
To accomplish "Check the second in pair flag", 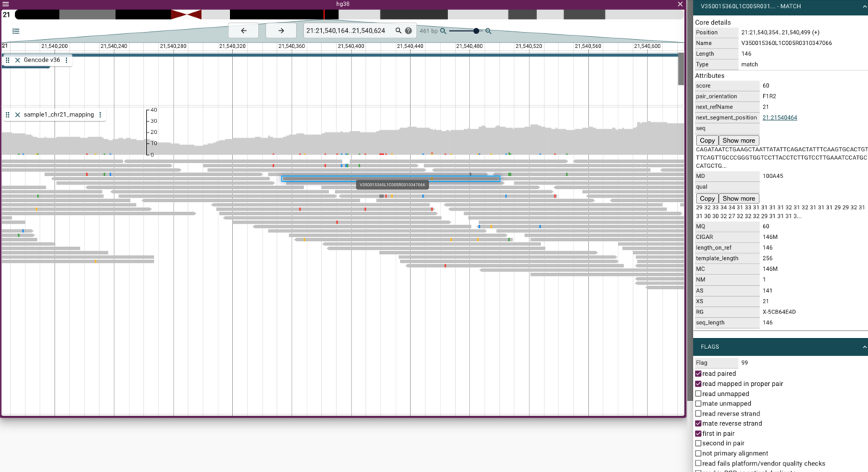I will point(698,443).
